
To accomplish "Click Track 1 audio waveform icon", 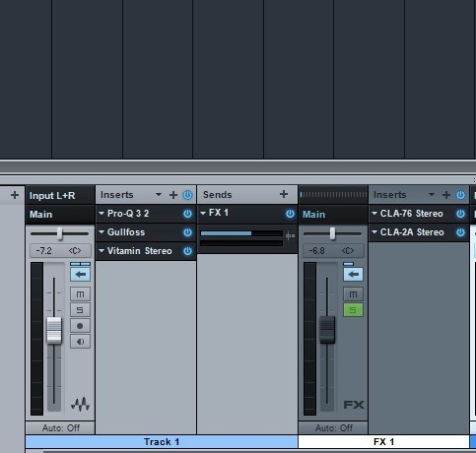I will pyautogui.click(x=80, y=404).
